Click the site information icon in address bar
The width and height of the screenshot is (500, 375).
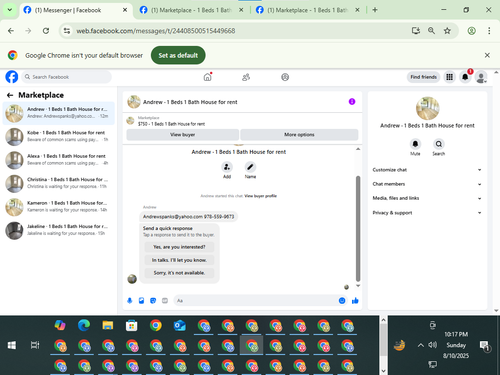[67, 31]
